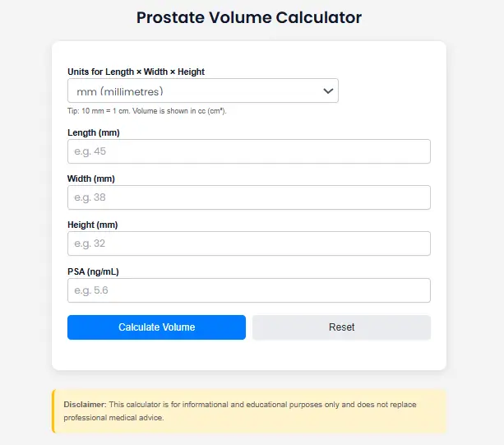Screen dimensions: 504x445
Task: Focus the Length (mm) input field
Action: coord(248,151)
